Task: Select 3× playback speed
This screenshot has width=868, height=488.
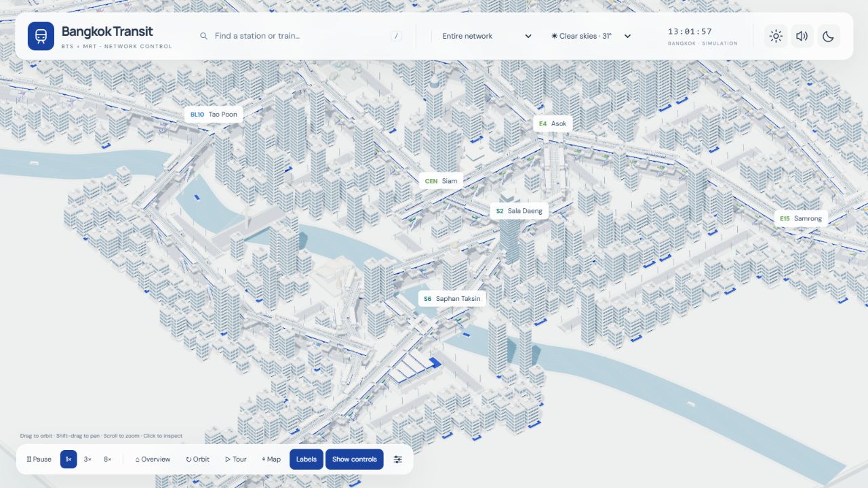Action: point(87,459)
